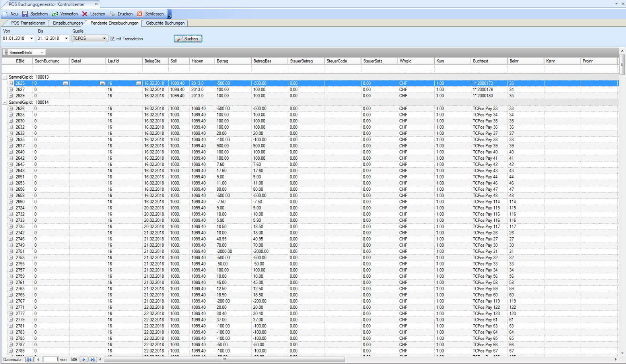626x364 pixels.
Task: Collapse the SammelGrpId 100013 group
Action: pos(5,77)
